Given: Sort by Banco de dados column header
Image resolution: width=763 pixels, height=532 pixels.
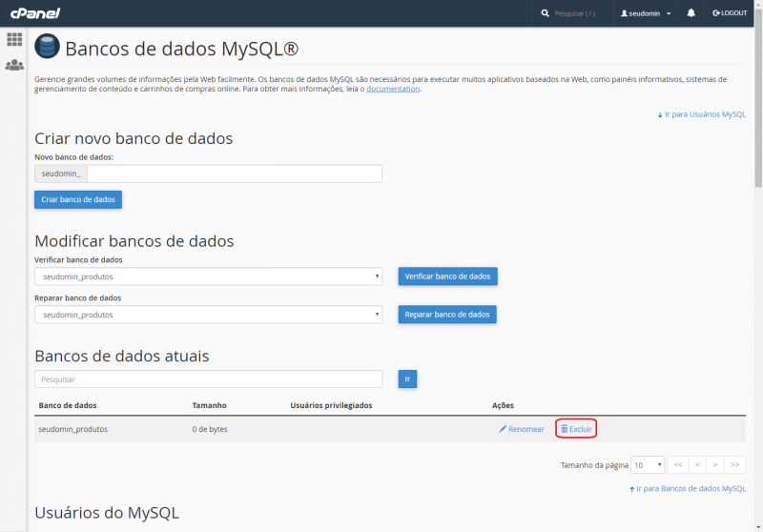Looking at the screenshot, I should 68,405.
